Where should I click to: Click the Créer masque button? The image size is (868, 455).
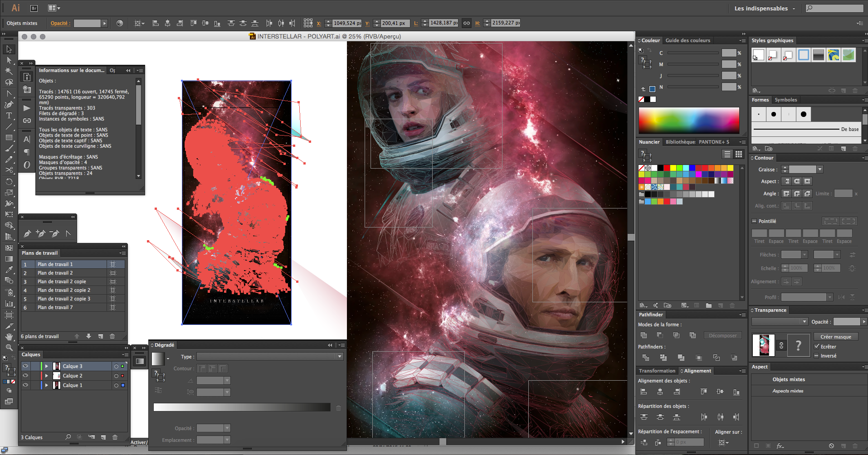835,337
